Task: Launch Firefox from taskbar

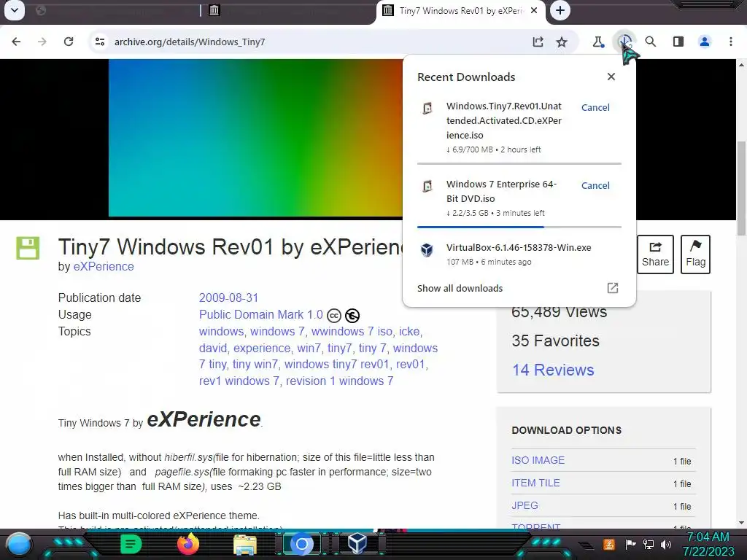Action: (x=188, y=544)
